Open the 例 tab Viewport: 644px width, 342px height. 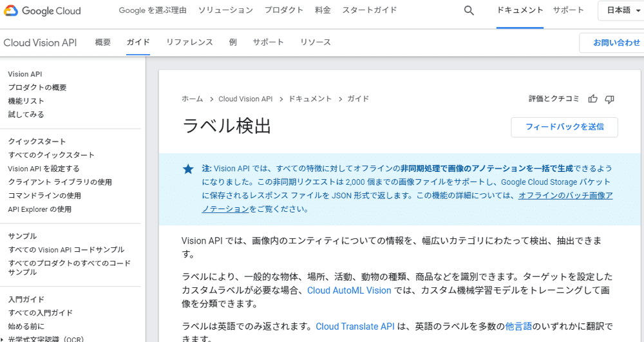(x=233, y=43)
